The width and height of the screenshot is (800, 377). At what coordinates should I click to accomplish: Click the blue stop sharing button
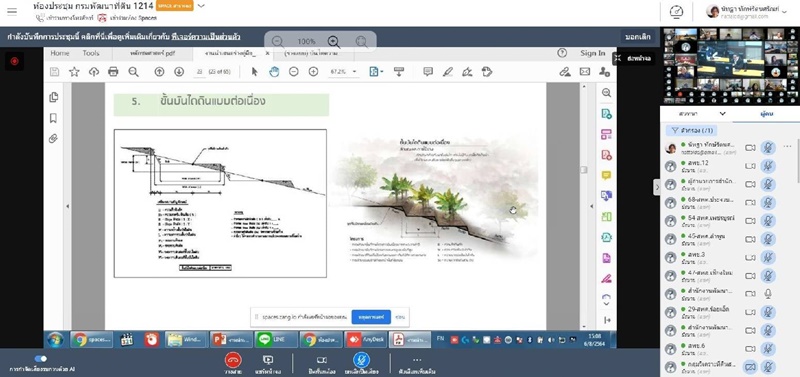371,317
